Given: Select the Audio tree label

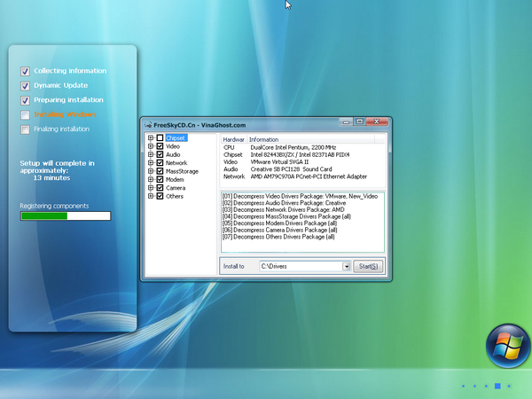Looking at the screenshot, I should (173, 154).
